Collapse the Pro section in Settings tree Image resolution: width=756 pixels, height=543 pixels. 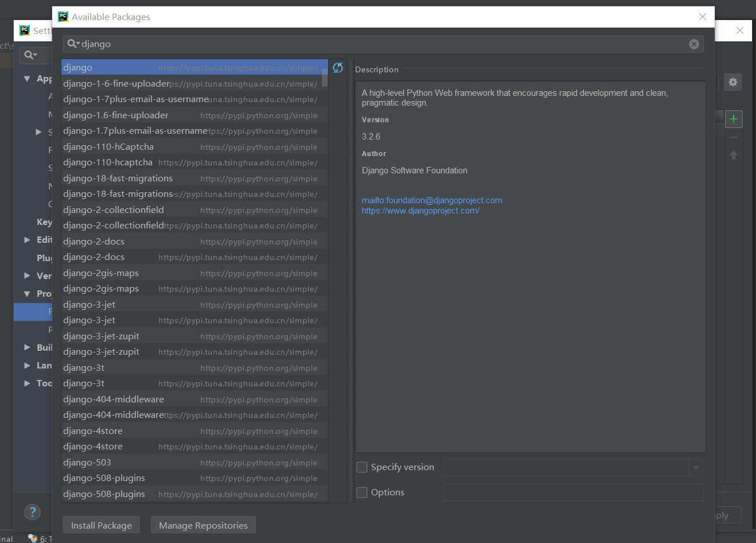(27, 294)
